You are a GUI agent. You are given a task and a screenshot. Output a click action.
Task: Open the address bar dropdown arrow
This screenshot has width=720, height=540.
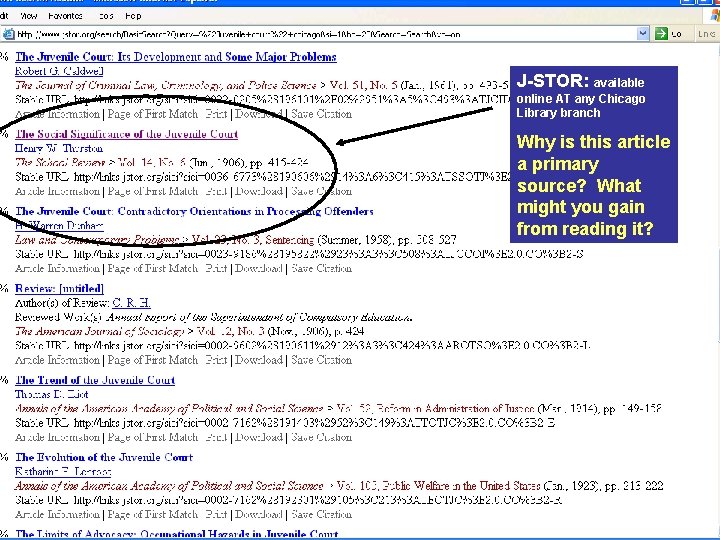point(643,34)
